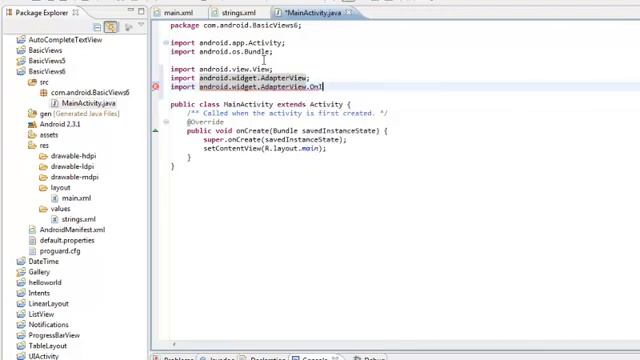Place cursor at the AdapterView.OnI import line

(x=247, y=87)
